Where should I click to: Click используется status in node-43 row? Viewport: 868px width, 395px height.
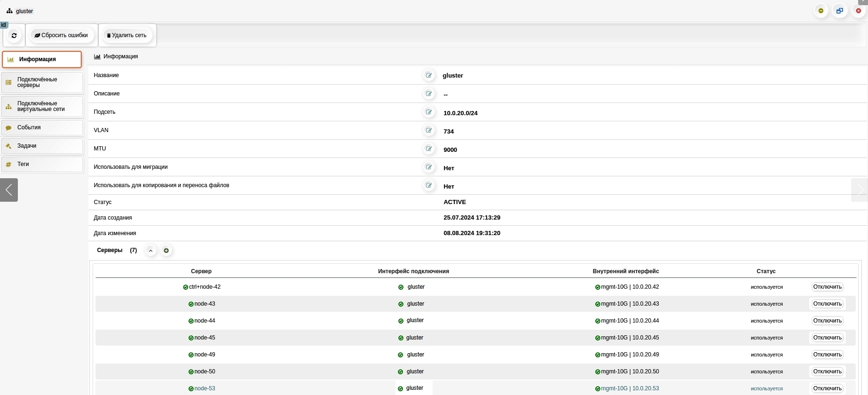coord(766,304)
